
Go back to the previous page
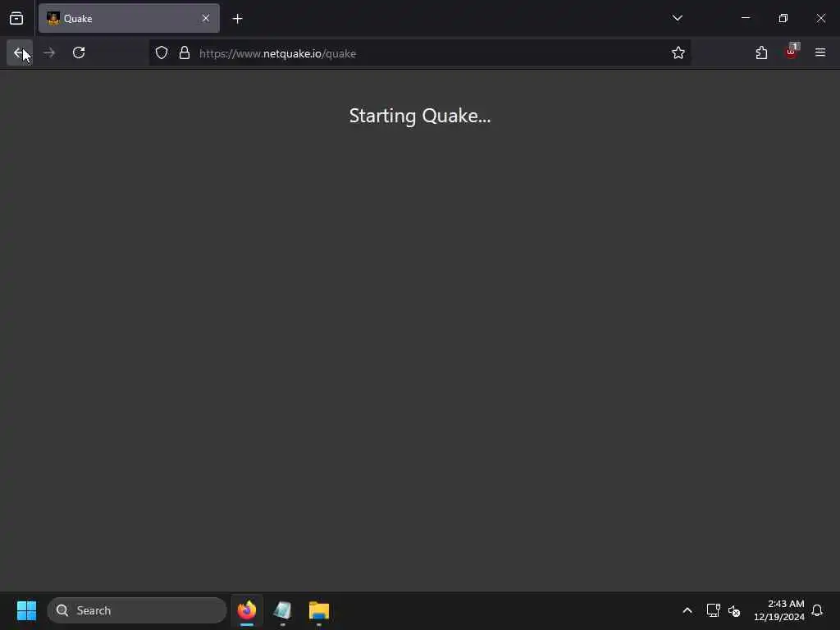20,52
